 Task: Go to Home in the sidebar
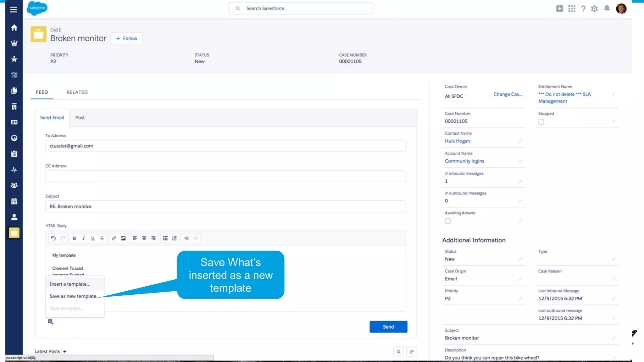coord(14,28)
